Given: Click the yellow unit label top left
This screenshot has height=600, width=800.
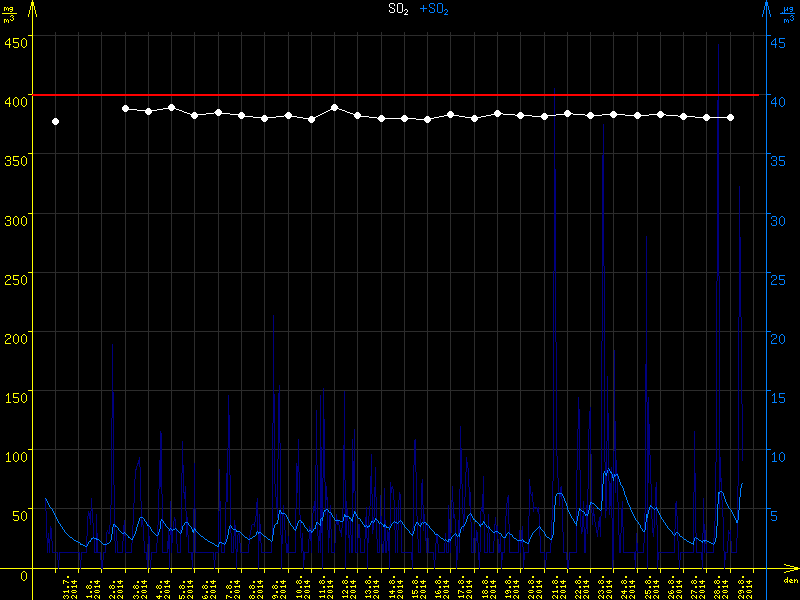Looking at the screenshot, I should click(x=10, y=13).
